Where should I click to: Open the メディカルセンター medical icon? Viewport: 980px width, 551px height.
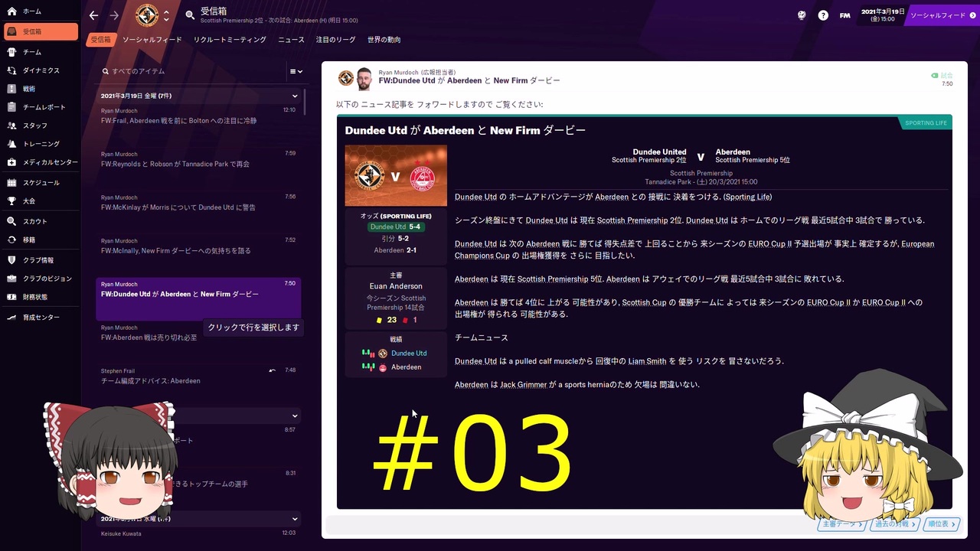11,162
